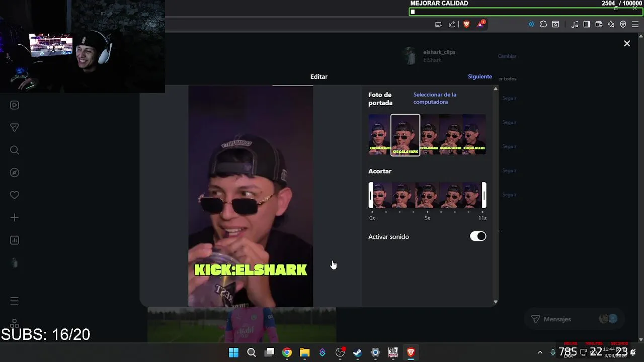644x362 pixels.
Task: Open the hamburger More menu in sidebar
Action: [x=15, y=301]
